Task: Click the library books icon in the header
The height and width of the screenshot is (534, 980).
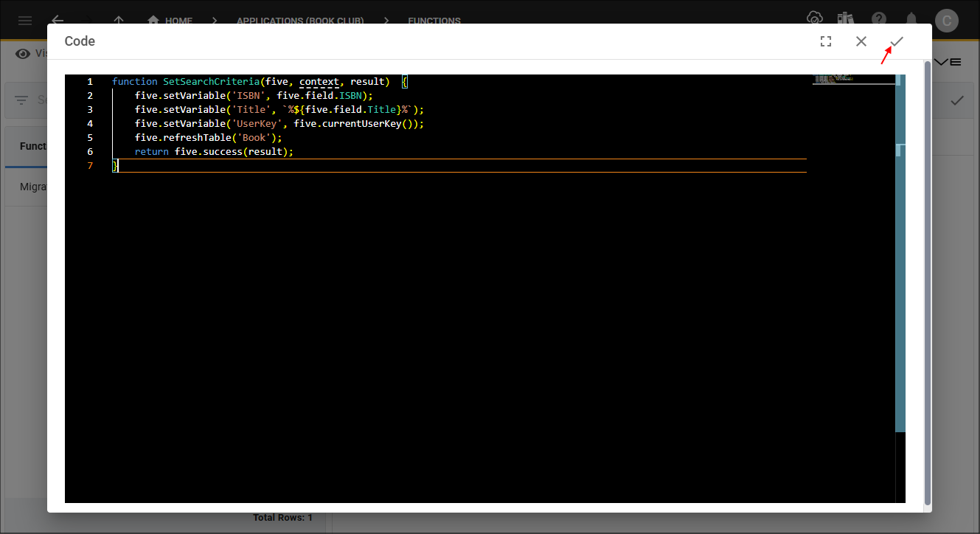Action: [846, 18]
